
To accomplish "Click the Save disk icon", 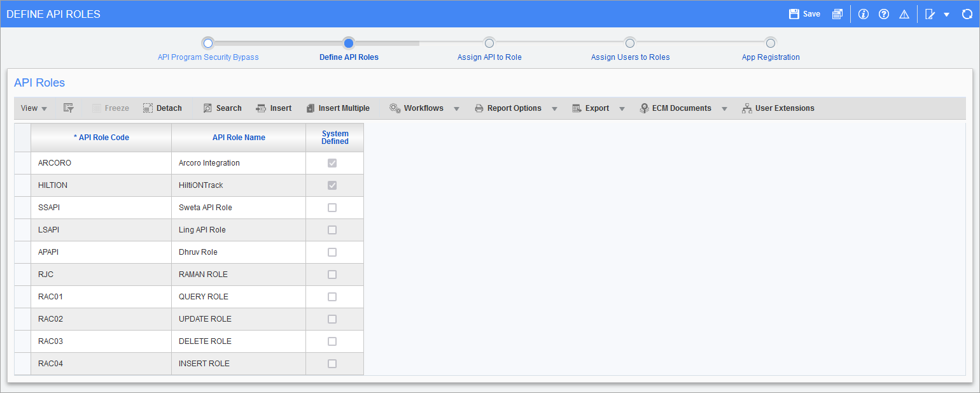I will [x=794, y=14].
